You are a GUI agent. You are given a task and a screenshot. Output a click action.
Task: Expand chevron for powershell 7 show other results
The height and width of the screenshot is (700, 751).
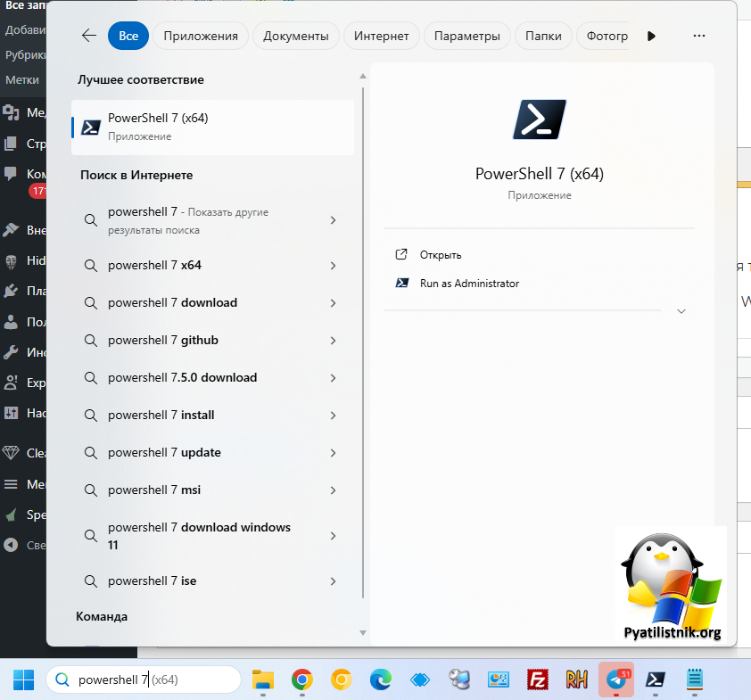334,220
